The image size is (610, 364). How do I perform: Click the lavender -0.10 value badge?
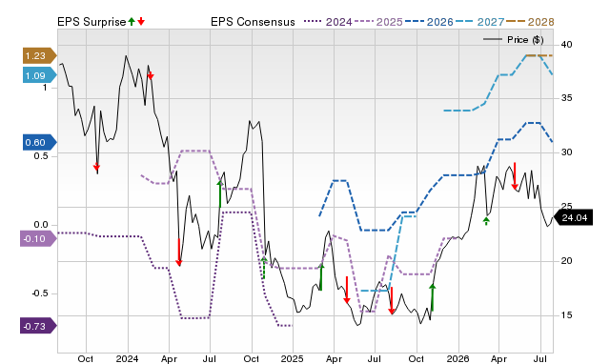coord(38,238)
